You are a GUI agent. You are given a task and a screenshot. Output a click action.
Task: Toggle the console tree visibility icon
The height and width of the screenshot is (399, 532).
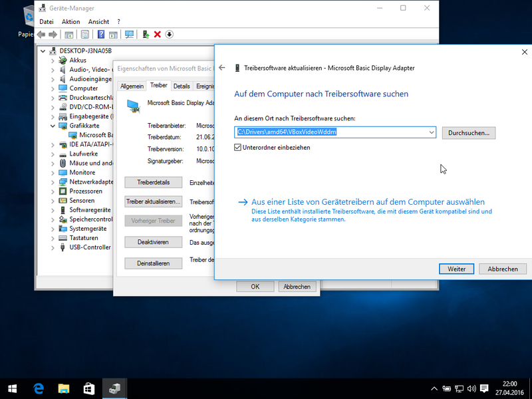(x=68, y=35)
